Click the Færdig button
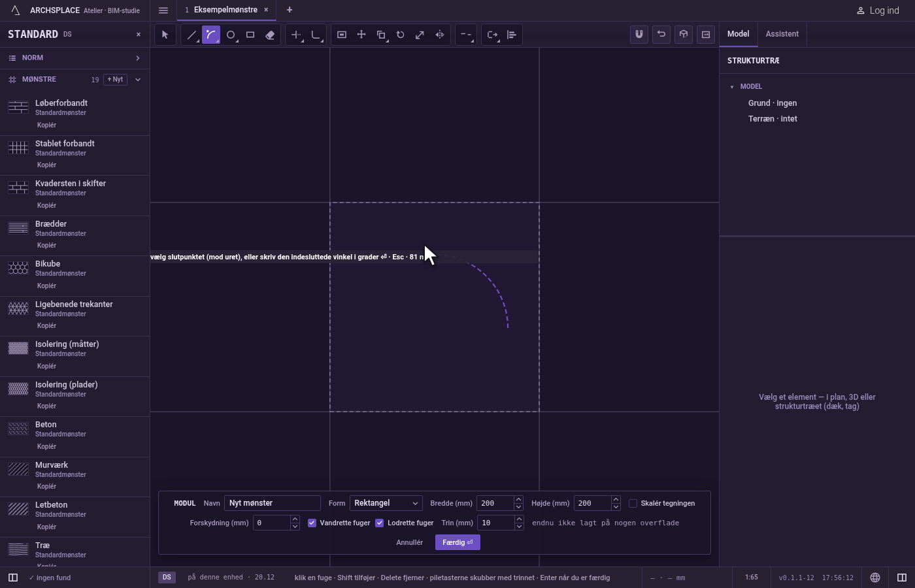The height and width of the screenshot is (588, 915). pos(457,542)
